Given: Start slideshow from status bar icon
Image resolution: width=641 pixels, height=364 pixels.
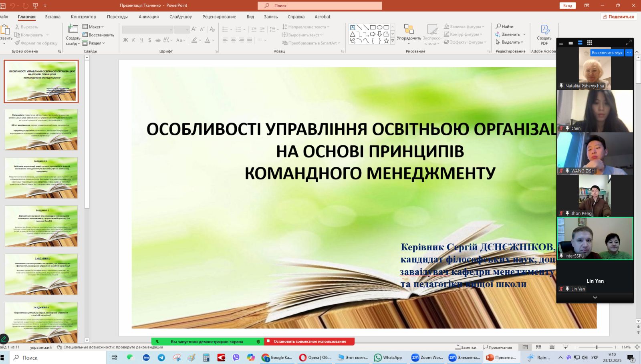Looking at the screenshot, I should (x=565, y=347).
